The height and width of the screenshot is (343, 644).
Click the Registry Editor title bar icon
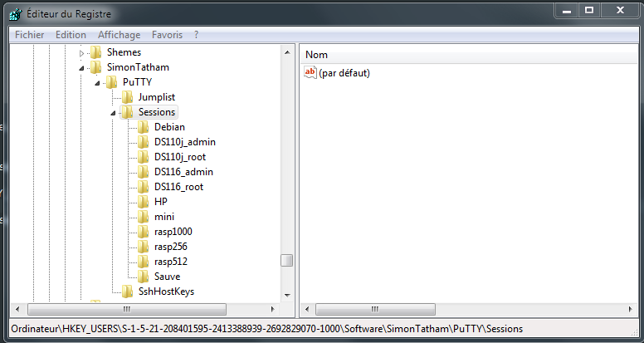(x=16, y=14)
